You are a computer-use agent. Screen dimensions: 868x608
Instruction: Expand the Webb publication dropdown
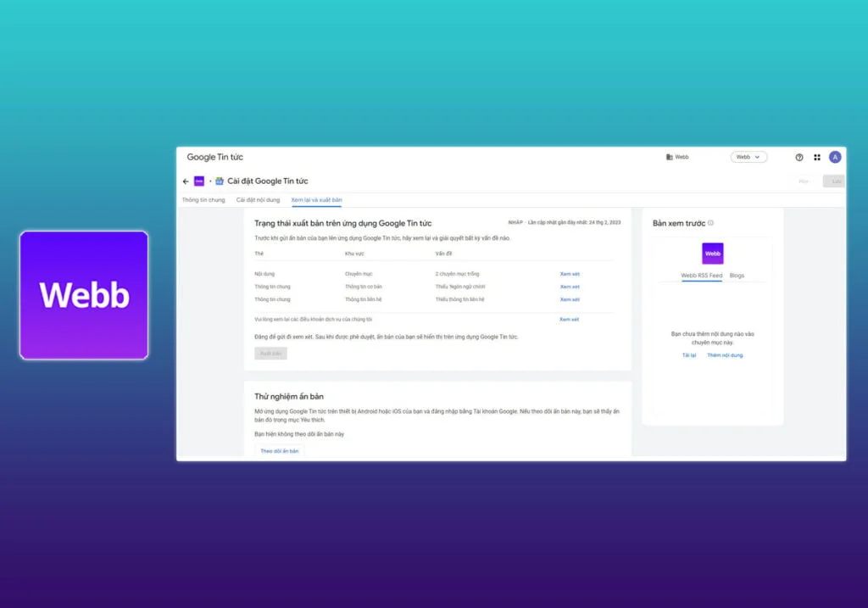(748, 157)
